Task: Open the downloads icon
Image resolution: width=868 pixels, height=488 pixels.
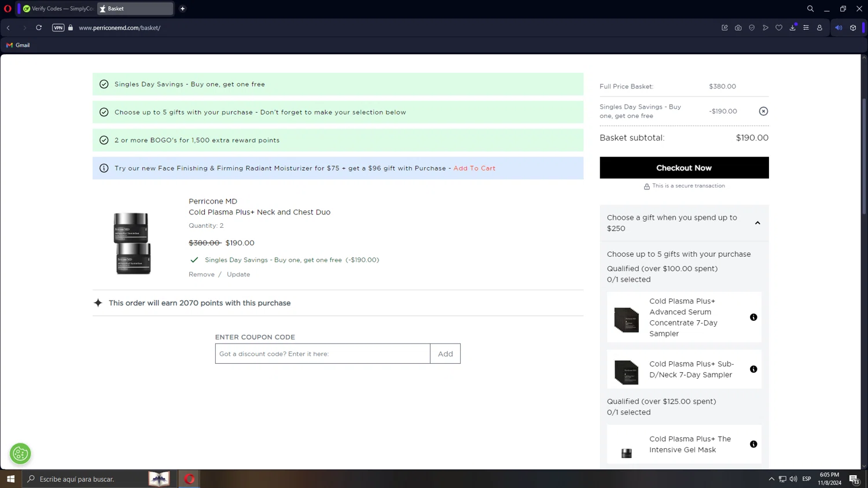Action: tap(793, 28)
